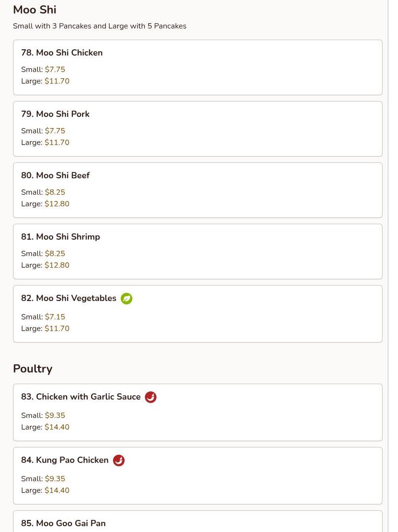The image size is (398, 532).
Task: Click the Poultry section heading
Action: [33, 369]
